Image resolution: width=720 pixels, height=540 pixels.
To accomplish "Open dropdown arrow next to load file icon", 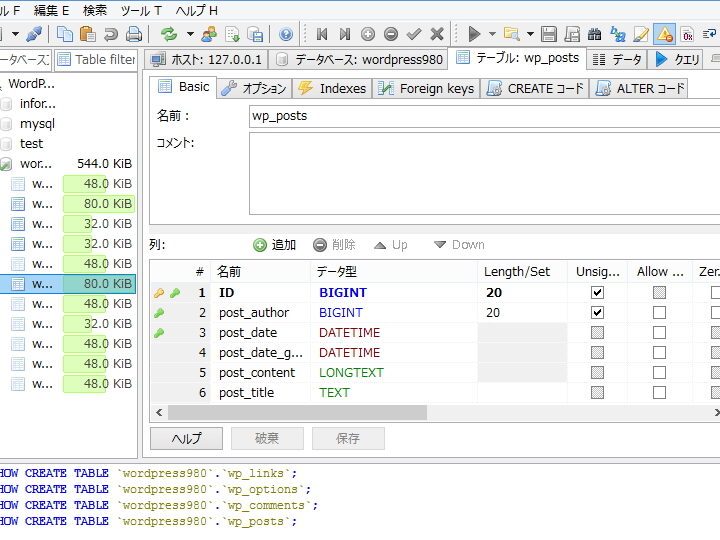I will [x=530, y=34].
